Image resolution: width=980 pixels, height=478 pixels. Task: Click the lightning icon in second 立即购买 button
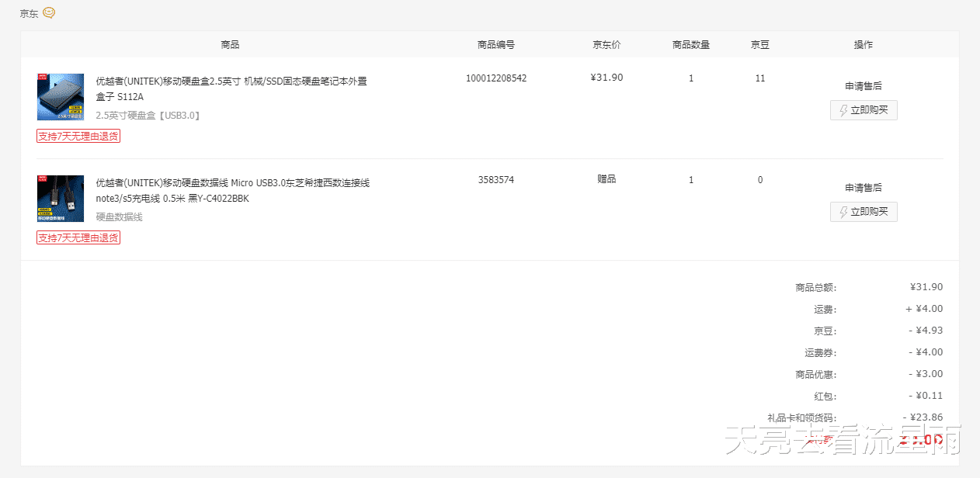click(843, 211)
